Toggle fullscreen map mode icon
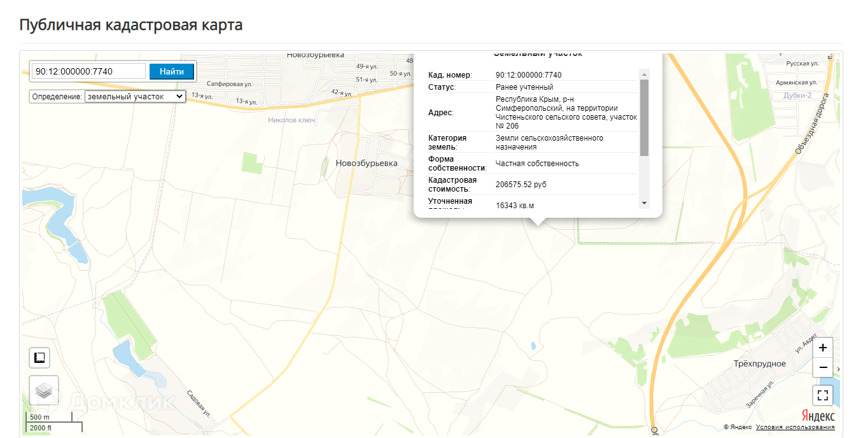868x438 pixels. click(x=823, y=395)
